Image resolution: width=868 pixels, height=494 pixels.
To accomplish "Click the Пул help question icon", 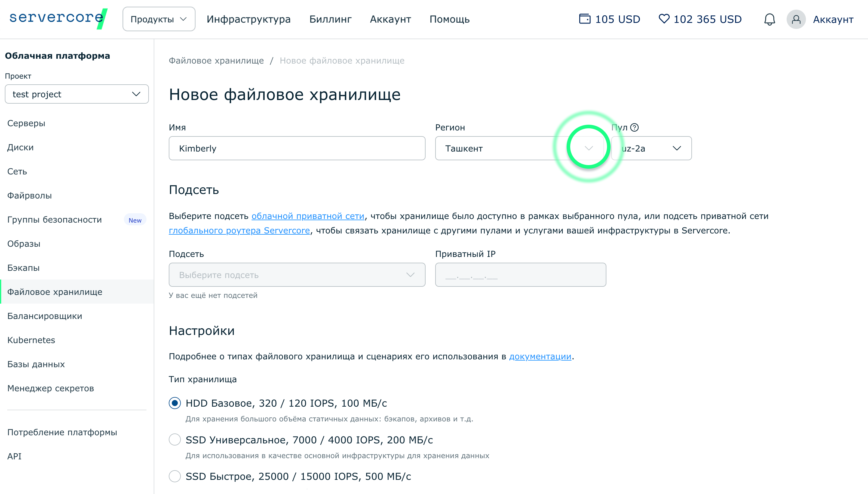I will (634, 128).
